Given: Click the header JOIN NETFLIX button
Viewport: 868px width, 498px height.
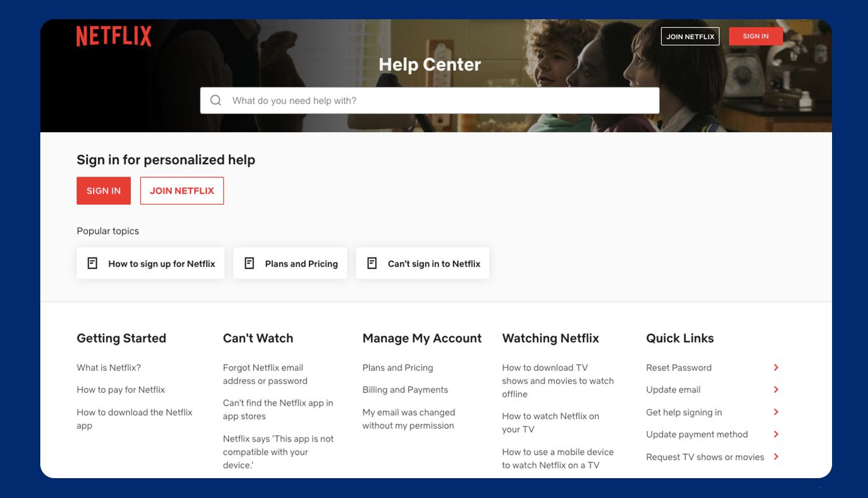Looking at the screenshot, I should [x=690, y=37].
